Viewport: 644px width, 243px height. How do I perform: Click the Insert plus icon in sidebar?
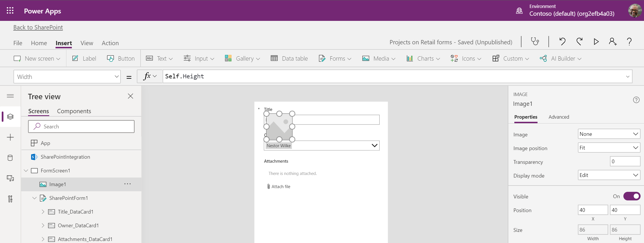[x=10, y=137]
